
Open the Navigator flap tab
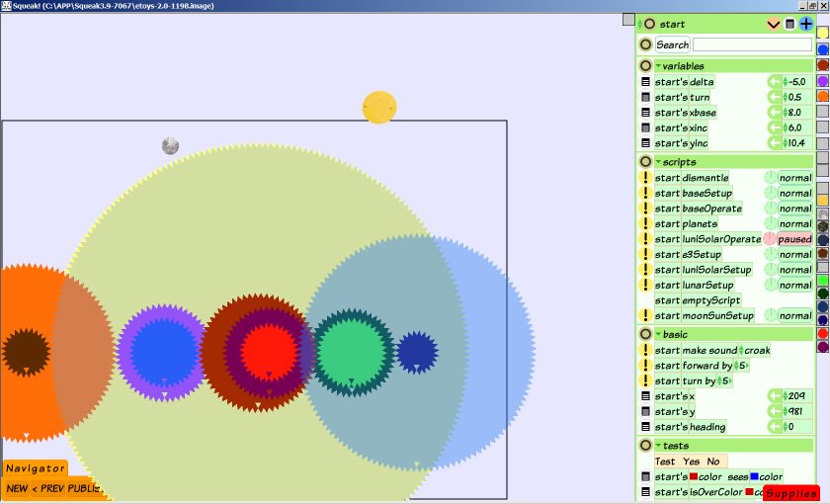[x=35, y=468]
